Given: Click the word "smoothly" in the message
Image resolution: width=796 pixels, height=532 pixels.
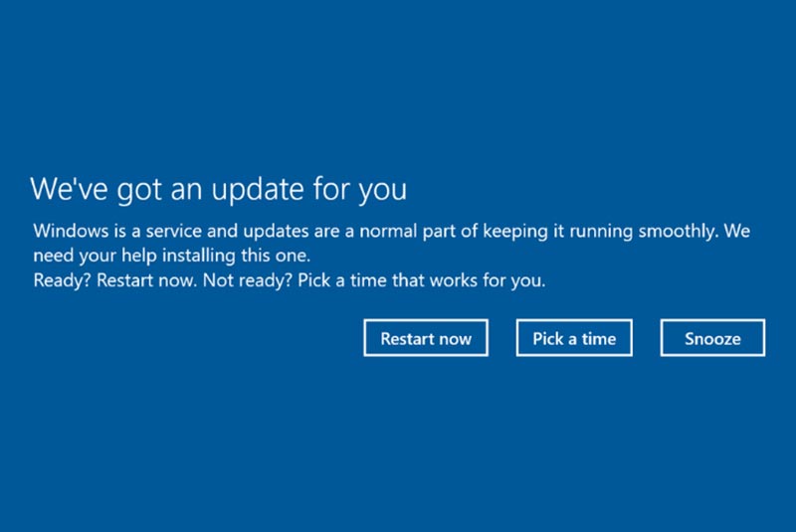Looking at the screenshot, I should (x=678, y=232).
